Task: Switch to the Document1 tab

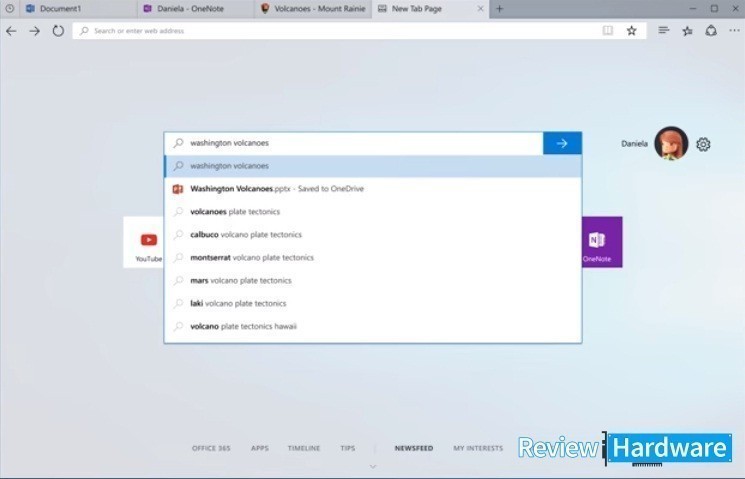Action: click(x=60, y=8)
